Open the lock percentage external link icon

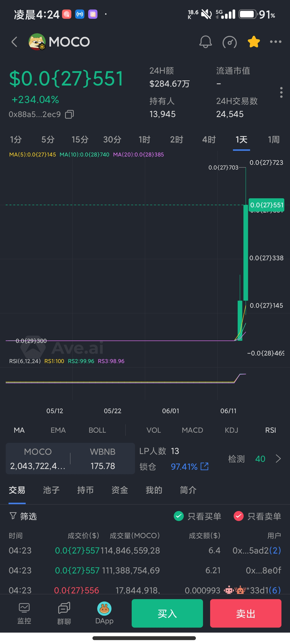[x=204, y=466]
